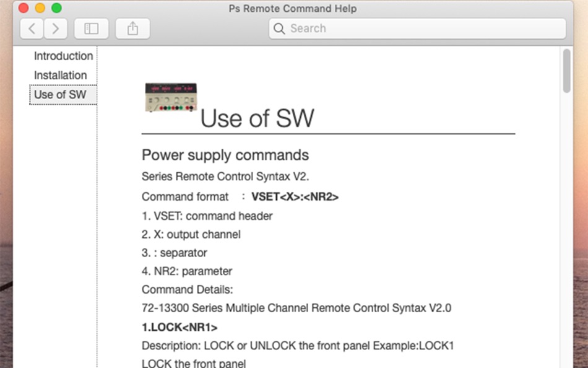Click the Power supply commands heading
This screenshot has height=368, width=588.
coord(225,155)
